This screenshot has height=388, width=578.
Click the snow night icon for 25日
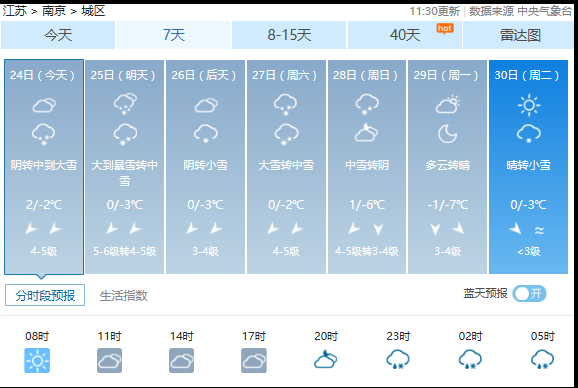[x=125, y=134]
